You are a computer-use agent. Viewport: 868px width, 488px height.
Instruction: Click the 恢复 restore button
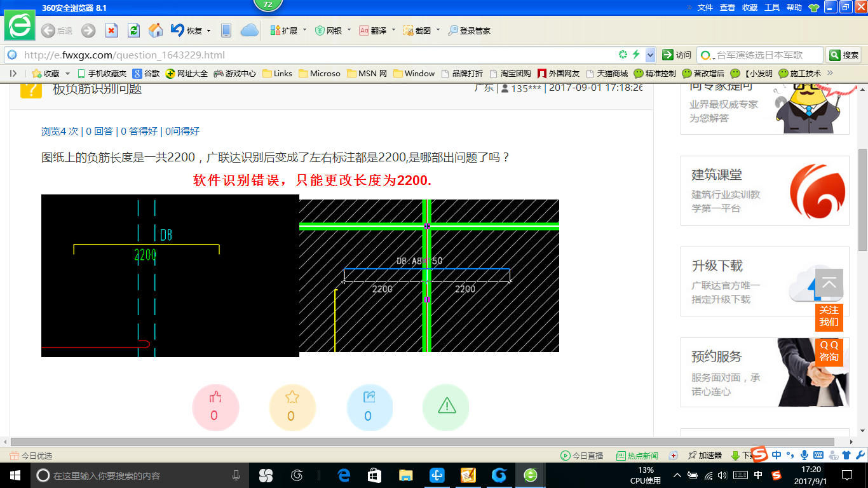186,30
